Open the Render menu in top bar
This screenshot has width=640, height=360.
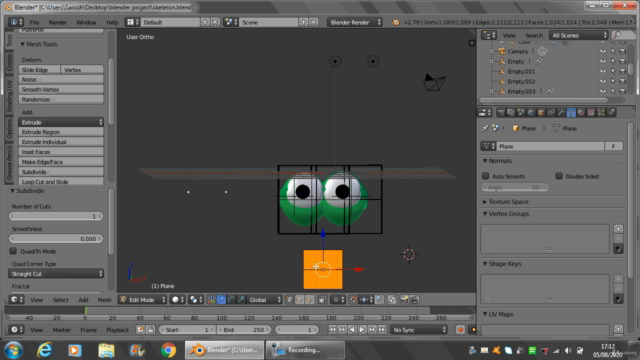click(x=58, y=22)
